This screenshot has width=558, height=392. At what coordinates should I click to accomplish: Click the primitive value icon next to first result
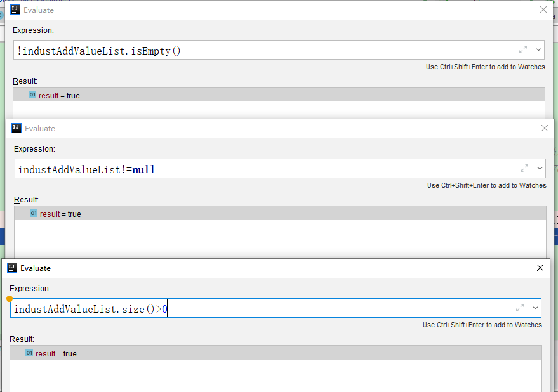coord(32,95)
